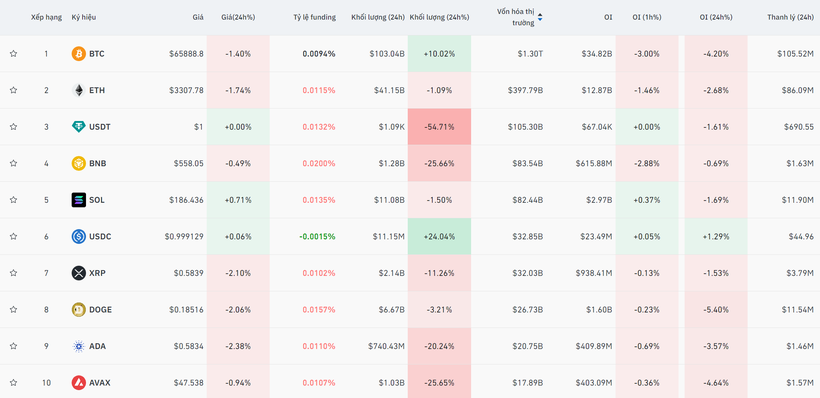This screenshot has width=820, height=398.
Task: Click rank number 10 in AVAX row
Action: point(46,383)
